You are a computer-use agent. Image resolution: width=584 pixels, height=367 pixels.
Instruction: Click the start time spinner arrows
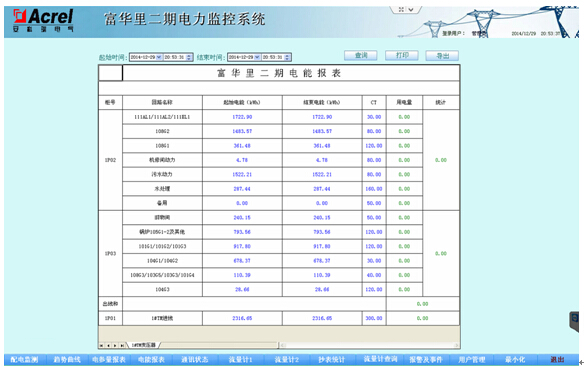[189, 57]
